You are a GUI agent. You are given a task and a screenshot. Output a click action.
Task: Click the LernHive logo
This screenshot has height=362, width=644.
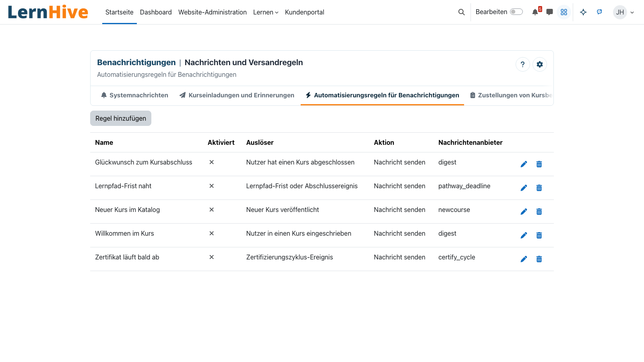pyautogui.click(x=48, y=12)
